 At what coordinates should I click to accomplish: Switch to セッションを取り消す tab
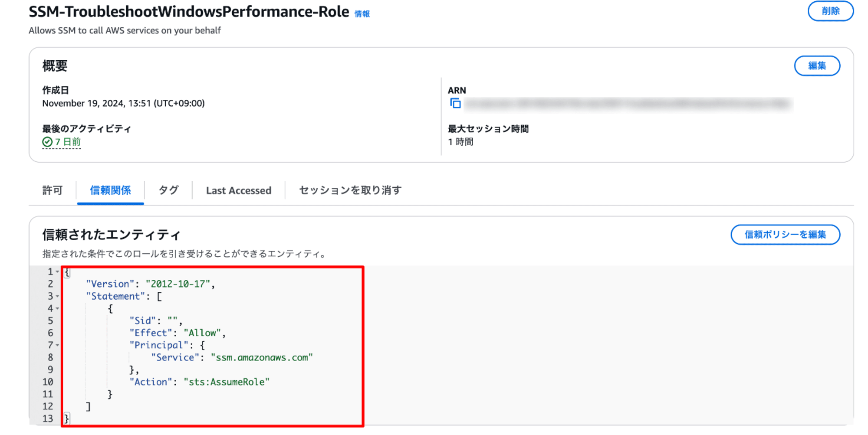tap(350, 190)
